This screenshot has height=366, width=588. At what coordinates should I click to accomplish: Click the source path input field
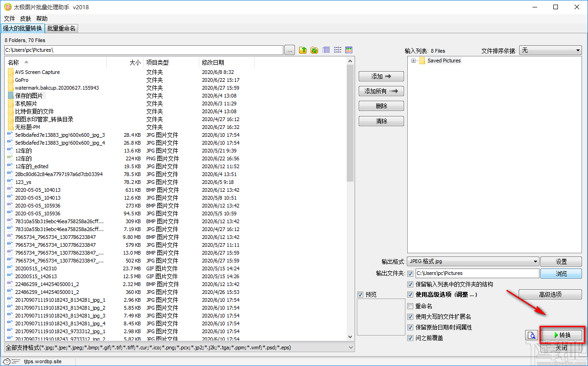[143, 50]
